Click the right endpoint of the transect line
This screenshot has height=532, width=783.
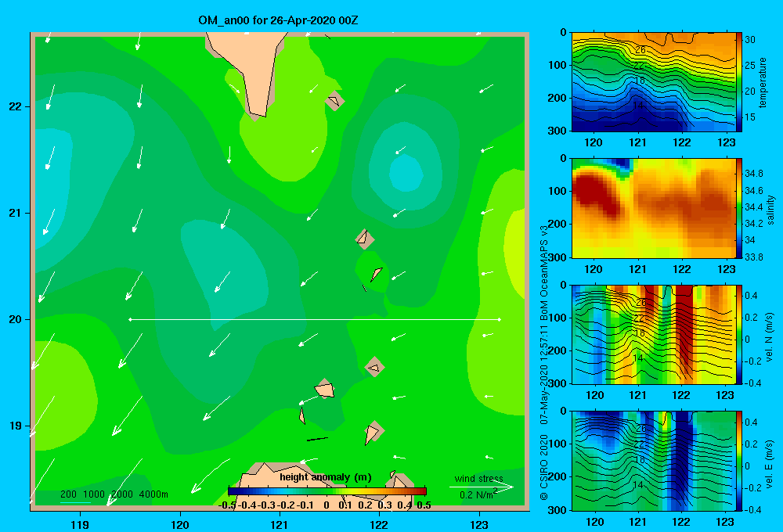500,319
